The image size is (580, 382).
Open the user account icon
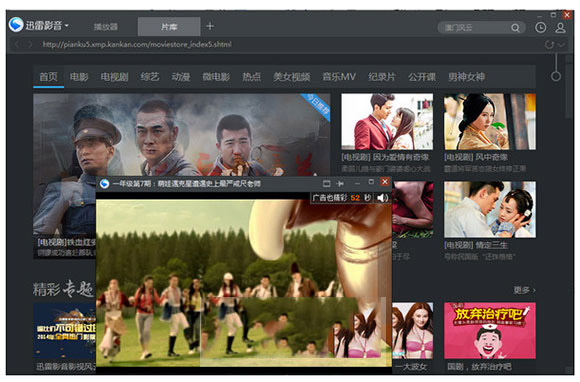point(560,28)
